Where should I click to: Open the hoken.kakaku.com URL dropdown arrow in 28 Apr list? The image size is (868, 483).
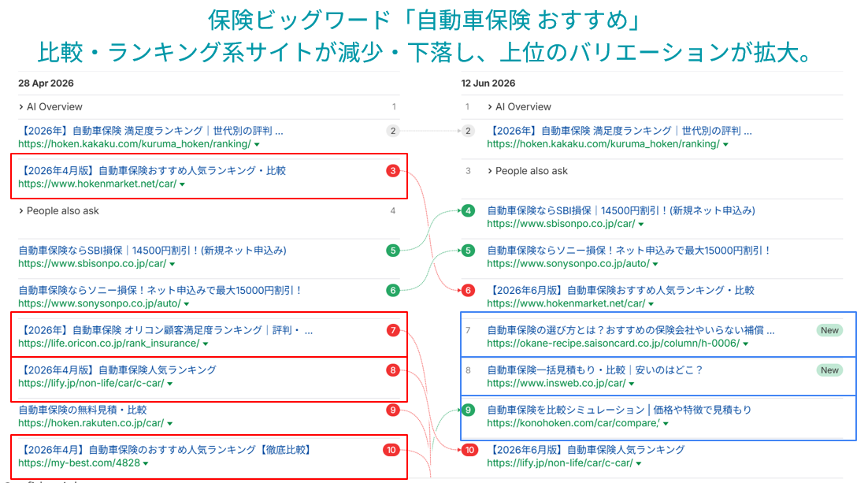tap(257, 144)
